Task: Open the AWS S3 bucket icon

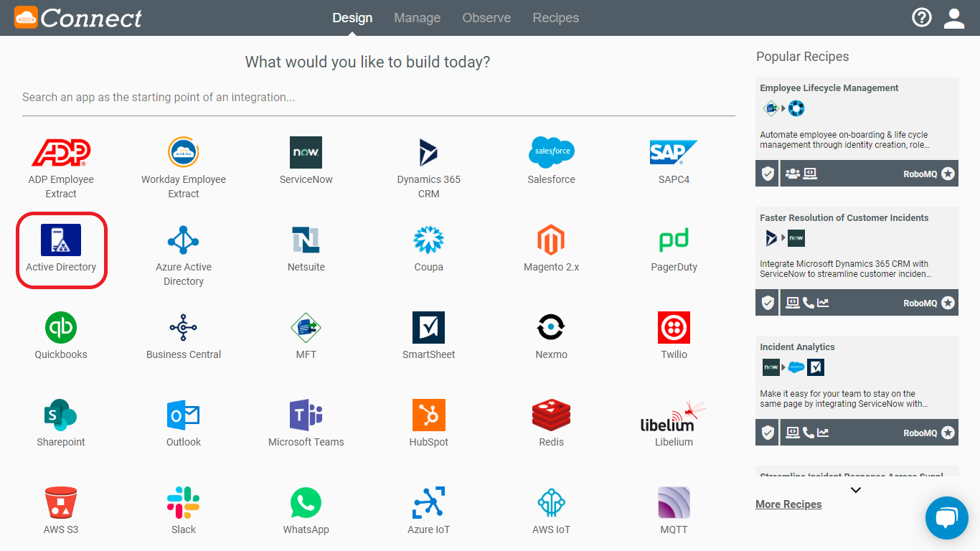Action: point(61,502)
